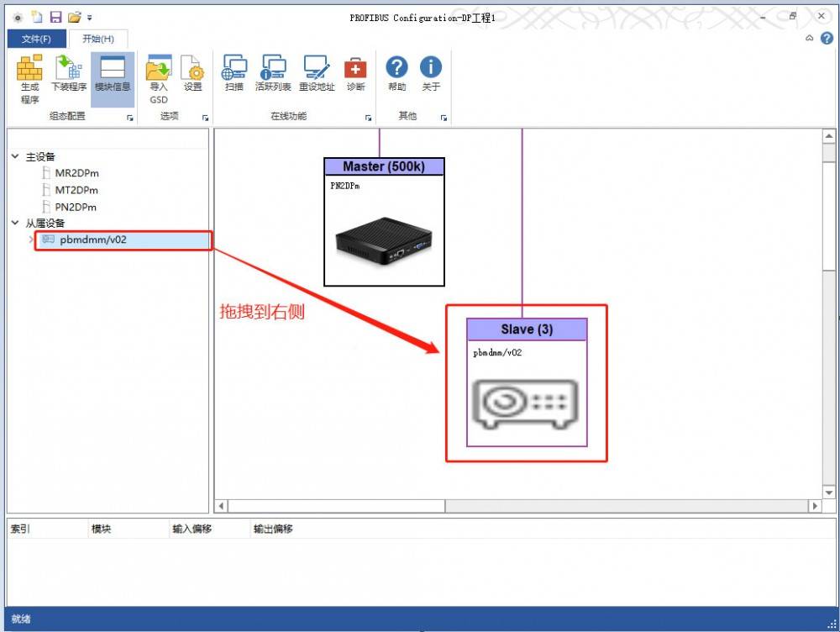Open 帮助 help from the ribbon
Image resolution: width=840 pixels, height=632 pixels.
tap(396, 73)
